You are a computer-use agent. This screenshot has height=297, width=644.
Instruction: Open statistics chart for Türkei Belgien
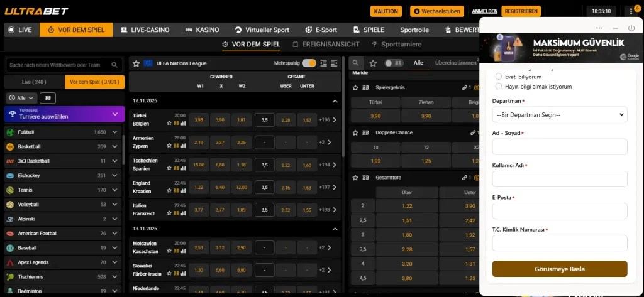[183, 123]
